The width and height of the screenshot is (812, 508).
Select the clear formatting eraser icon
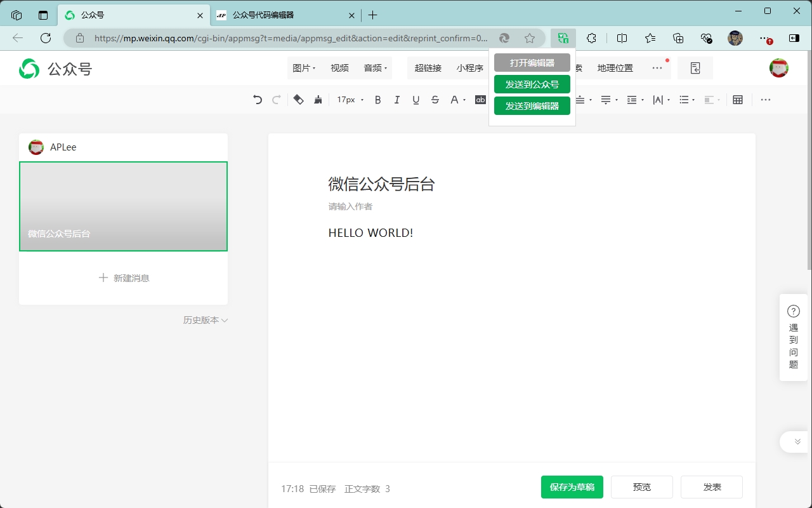[299, 100]
